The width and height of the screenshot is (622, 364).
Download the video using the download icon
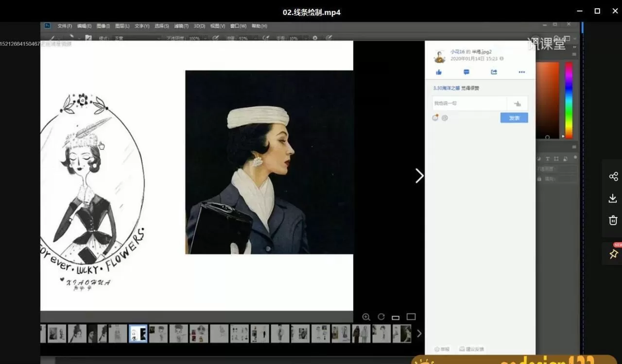point(613,198)
